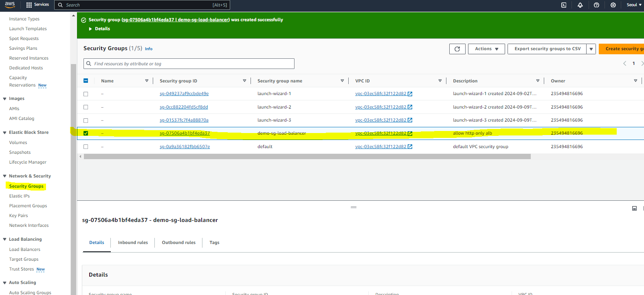This screenshot has width=644, height=295.
Task: Open external link icon for demo-sg-load-balancer VPC
Action: pyautogui.click(x=410, y=133)
